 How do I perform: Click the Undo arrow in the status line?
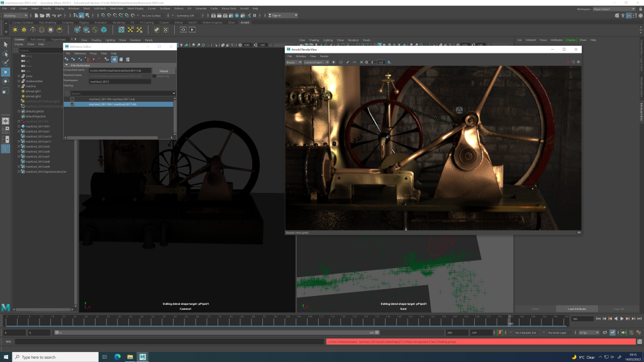(x=54, y=16)
